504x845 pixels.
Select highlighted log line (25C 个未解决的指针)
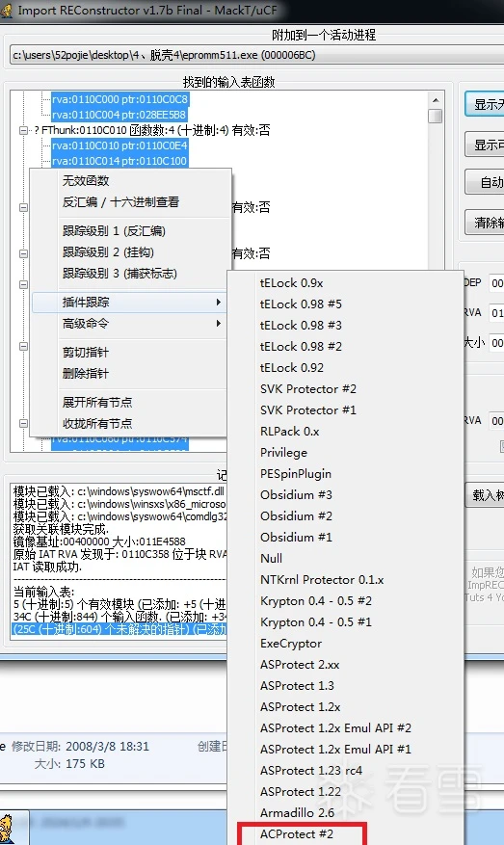[119, 629]
